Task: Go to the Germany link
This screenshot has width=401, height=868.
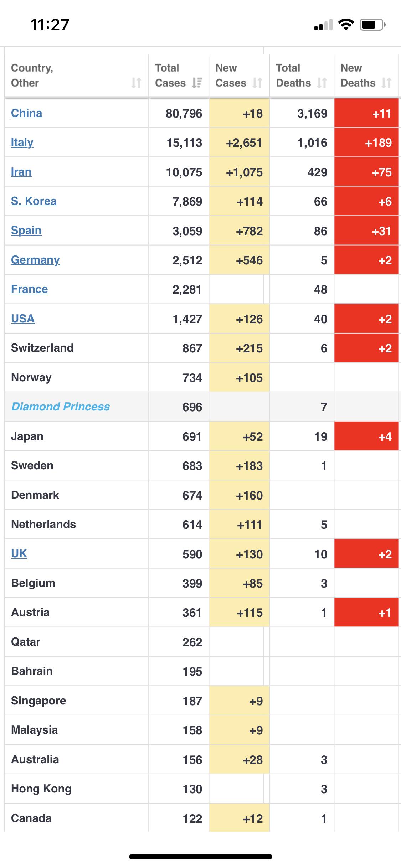Action: (x=35, y=260)
